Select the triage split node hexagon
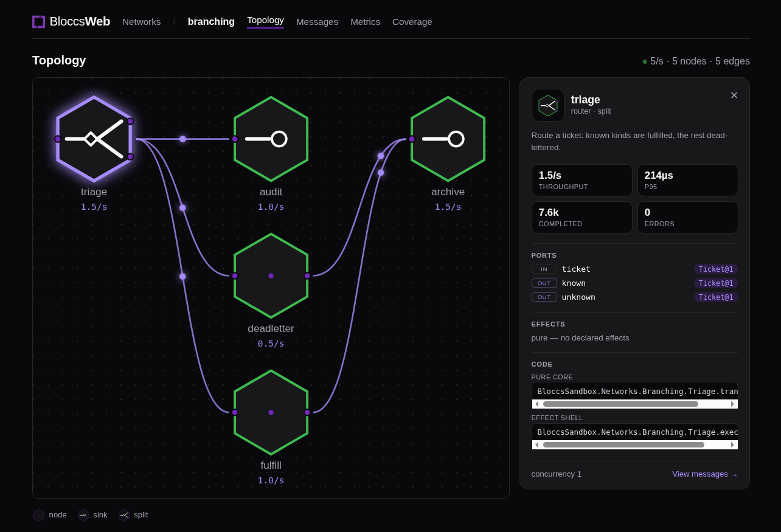This screenshot has width=781, height=532. (x=94, y=139)
